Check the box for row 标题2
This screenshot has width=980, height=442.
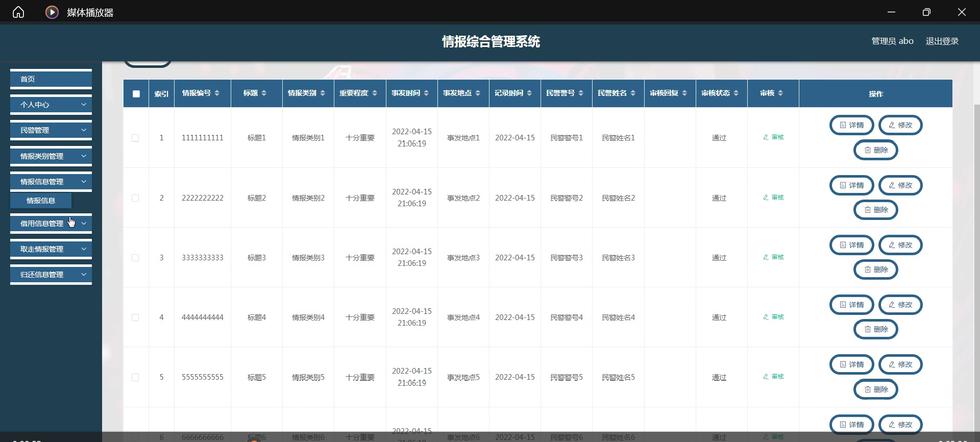(x=135, y=198)
